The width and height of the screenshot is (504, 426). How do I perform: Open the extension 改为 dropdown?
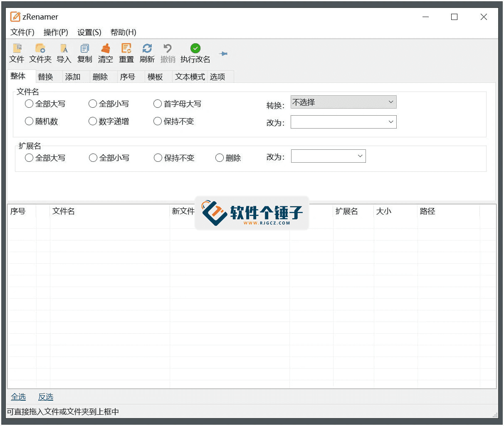[360, 156]
